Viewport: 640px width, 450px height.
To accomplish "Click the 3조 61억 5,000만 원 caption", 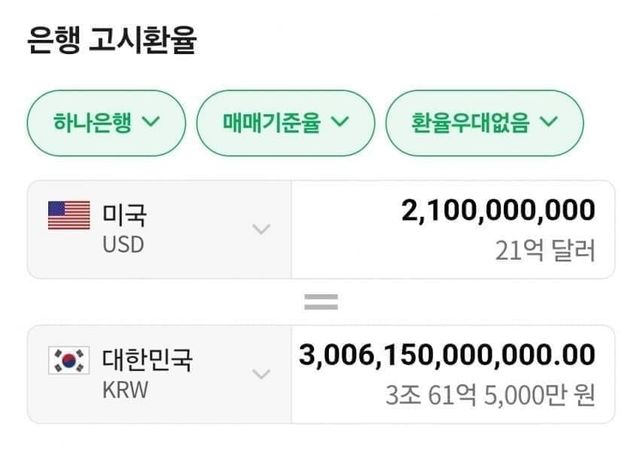I will pyautogui.click(x=490, y=395).
